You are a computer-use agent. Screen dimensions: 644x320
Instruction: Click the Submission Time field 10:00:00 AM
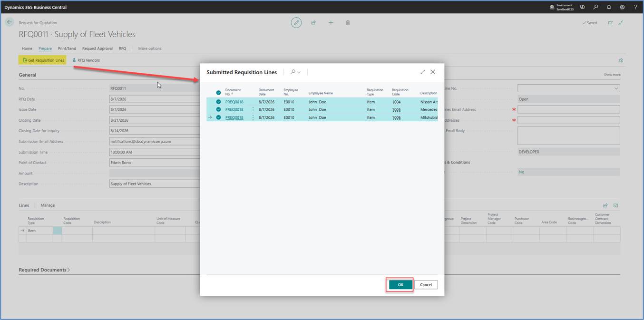coord(155,152)
